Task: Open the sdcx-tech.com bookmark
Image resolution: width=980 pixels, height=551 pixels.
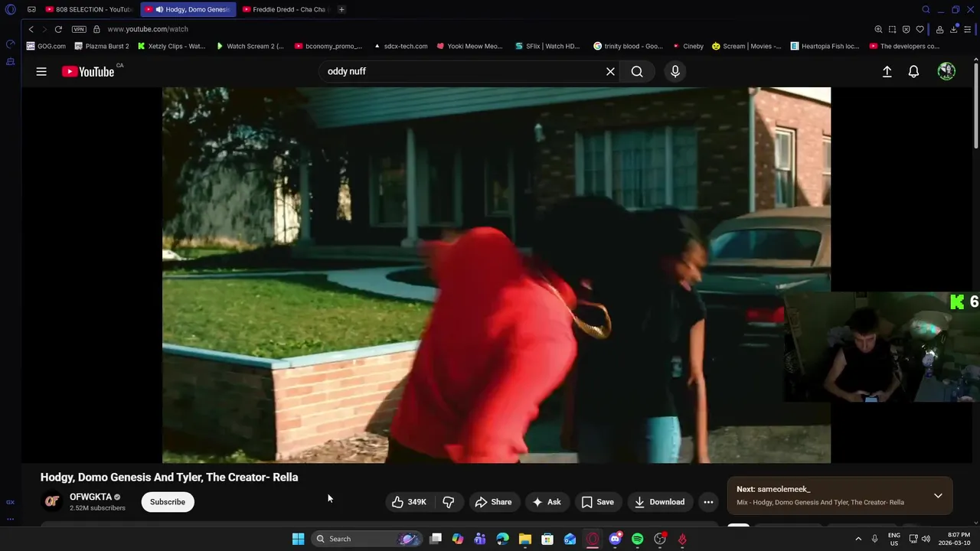Action: pos(400,46)
